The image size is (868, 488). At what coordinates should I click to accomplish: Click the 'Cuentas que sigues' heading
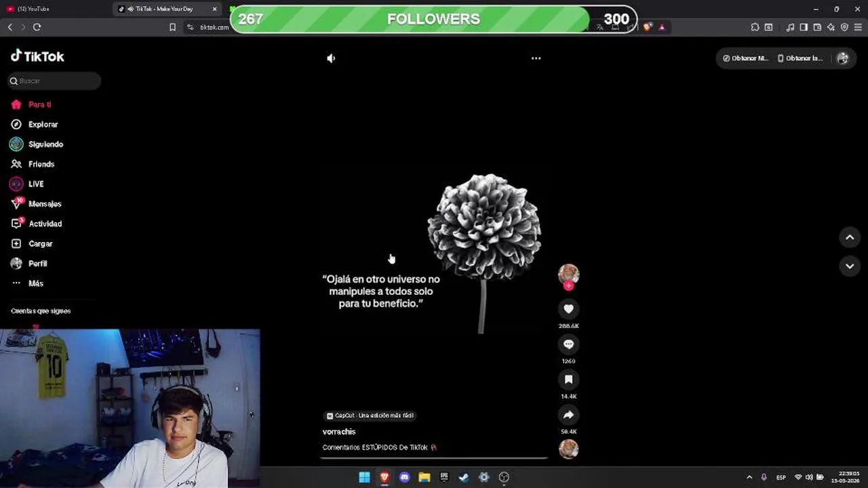(x=41, y=310)
